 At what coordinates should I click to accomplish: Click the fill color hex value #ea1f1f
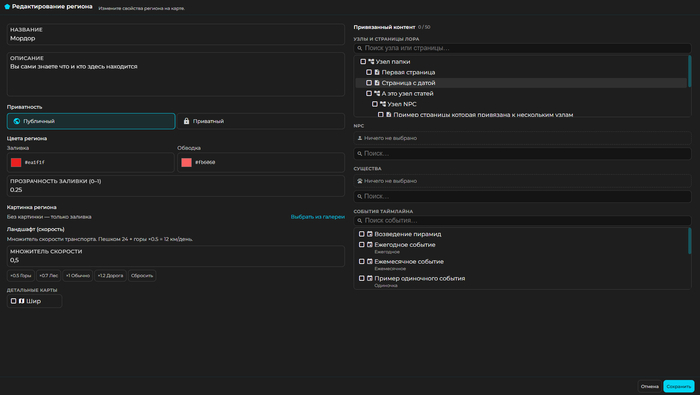click(35, 162)
